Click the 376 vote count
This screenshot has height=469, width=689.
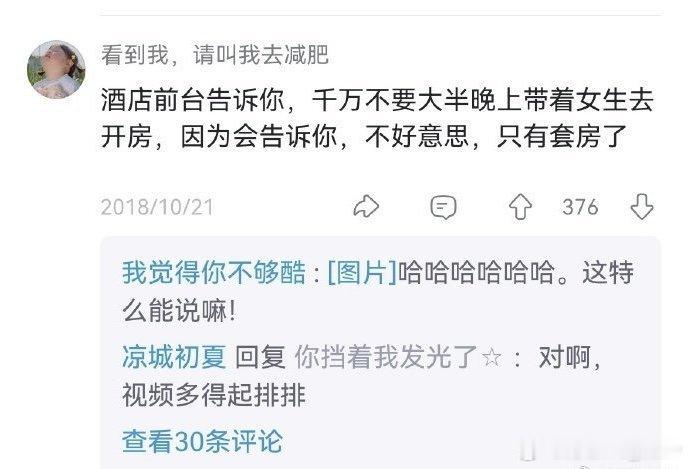(x=580, y=207)
